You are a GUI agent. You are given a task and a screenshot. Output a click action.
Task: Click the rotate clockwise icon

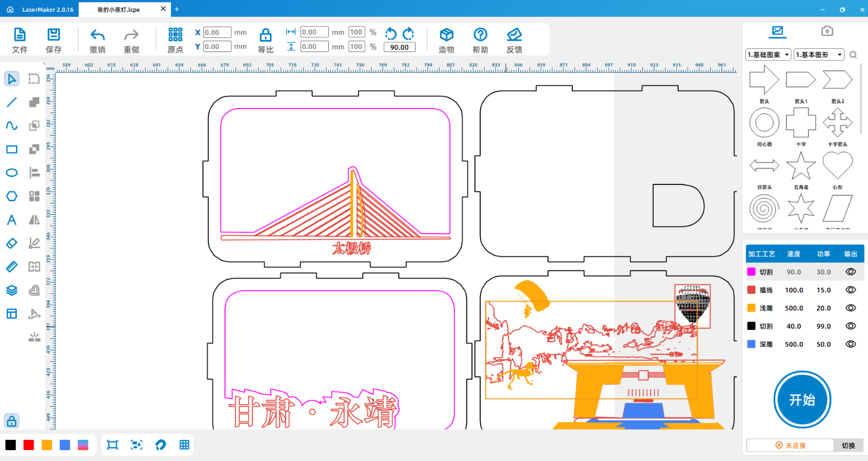(x=409, y=34)
